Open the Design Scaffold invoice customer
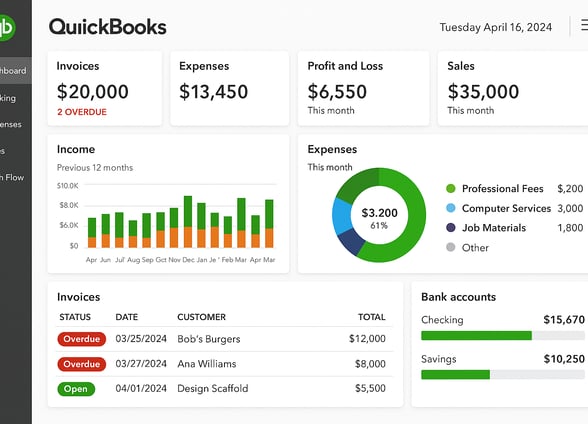Viewport: 588px width, 424px height. click(x=213, y=388)
